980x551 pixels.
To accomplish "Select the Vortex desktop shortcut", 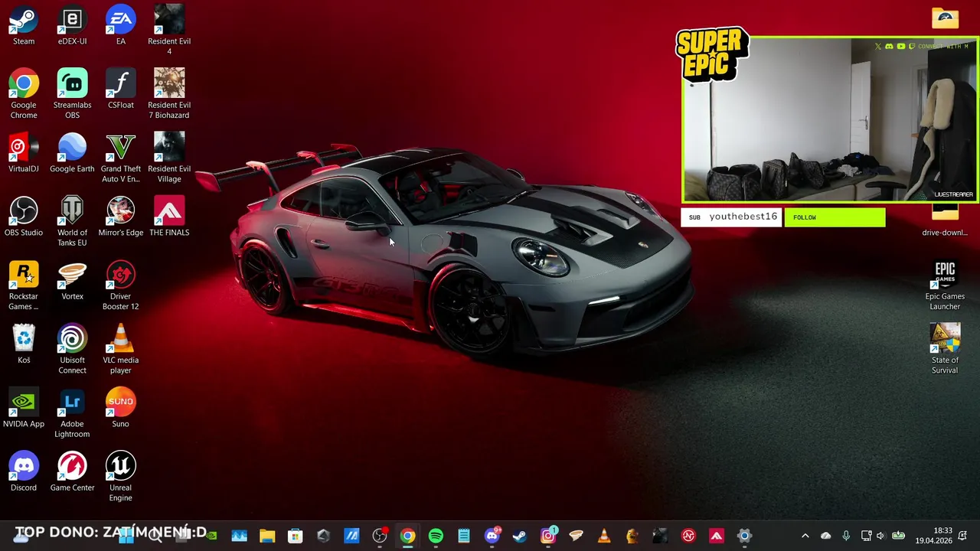I will [x=72, y=281].
